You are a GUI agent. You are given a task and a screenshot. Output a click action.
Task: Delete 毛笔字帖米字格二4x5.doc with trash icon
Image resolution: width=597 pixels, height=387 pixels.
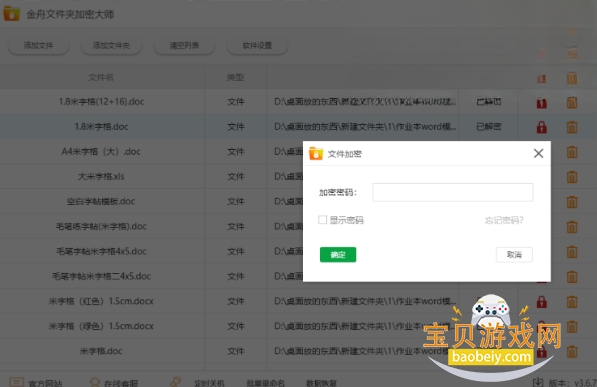click(x=572, y=277)
